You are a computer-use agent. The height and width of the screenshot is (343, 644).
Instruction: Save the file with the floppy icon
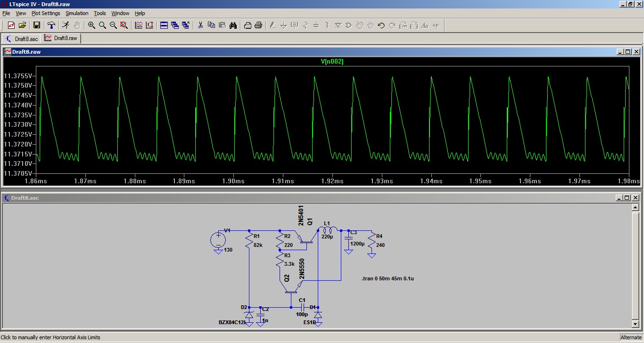[x=37, y=25]
